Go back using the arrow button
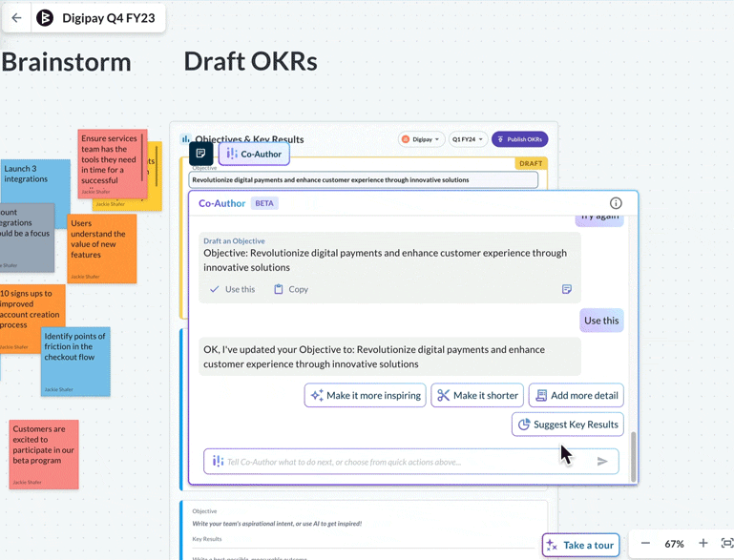This screenshot has width=734, height=560. coord(16,18)
